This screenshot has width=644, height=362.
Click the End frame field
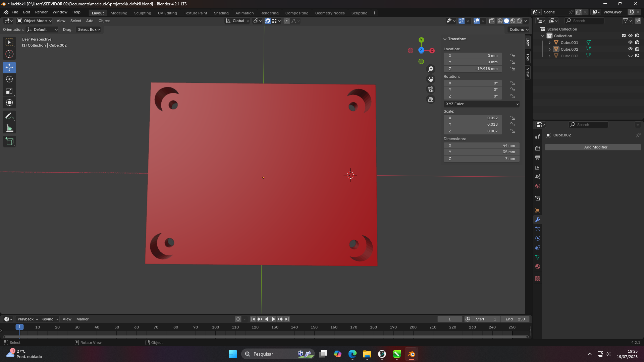tap(515, 319)
